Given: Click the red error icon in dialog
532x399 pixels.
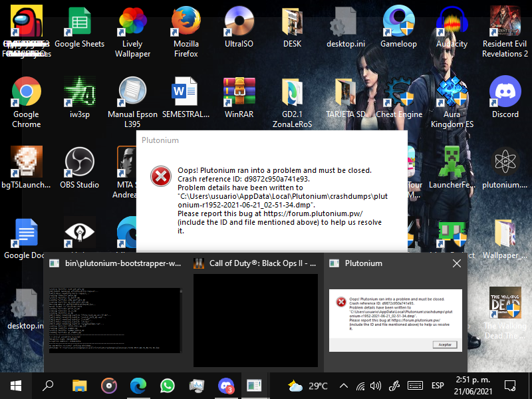Looking at the screenshot, I should click(x=161, y=176).
